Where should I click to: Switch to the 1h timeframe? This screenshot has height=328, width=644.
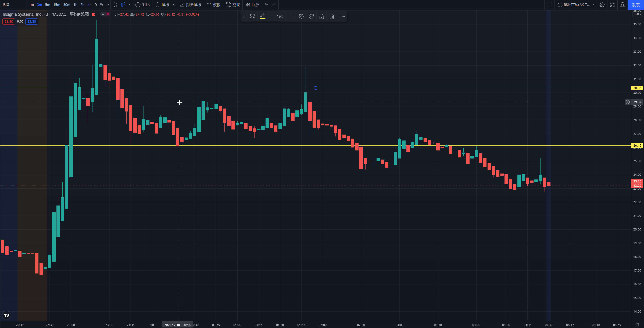click(x=75, y=5)
